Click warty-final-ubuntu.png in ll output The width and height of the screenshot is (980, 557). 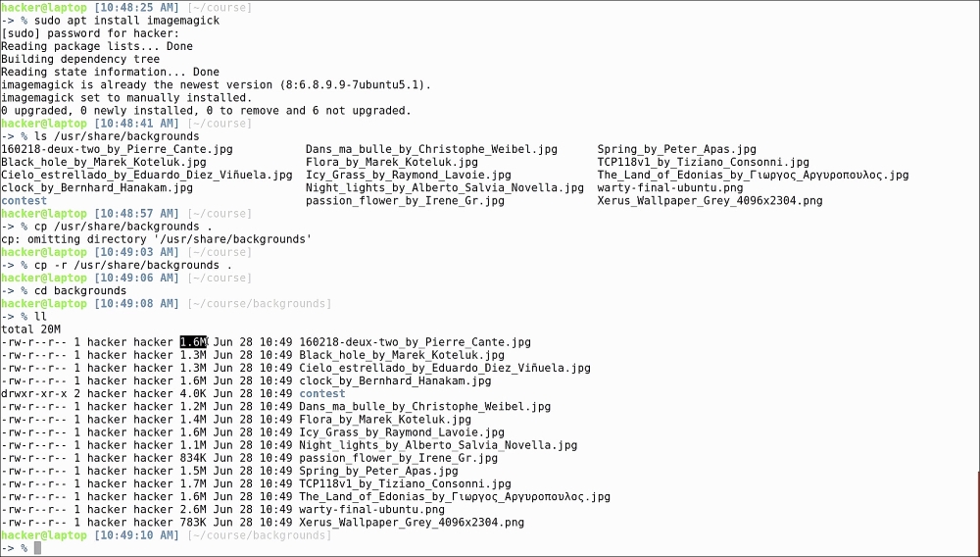pos(371,510)
